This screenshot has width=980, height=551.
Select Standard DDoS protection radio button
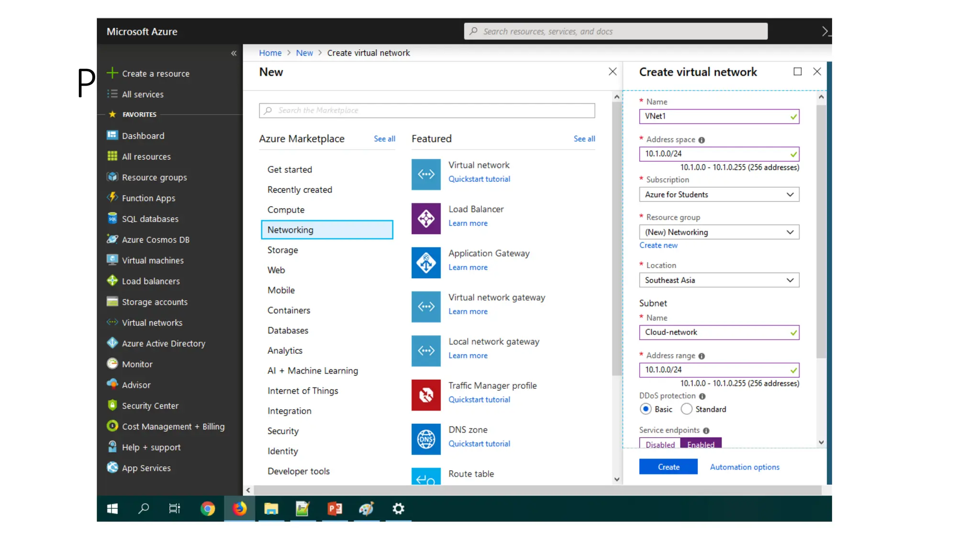coord(686,409)
